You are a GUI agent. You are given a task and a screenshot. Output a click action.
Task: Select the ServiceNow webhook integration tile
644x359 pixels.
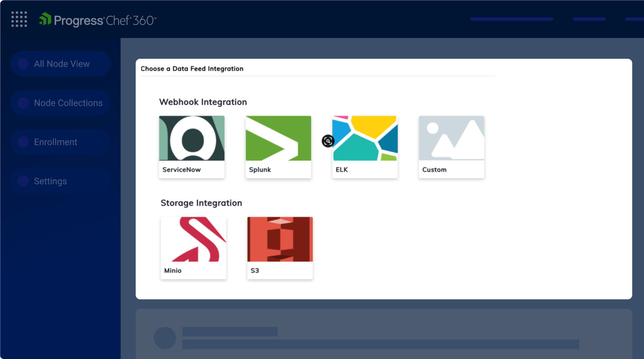pos(192,146)
